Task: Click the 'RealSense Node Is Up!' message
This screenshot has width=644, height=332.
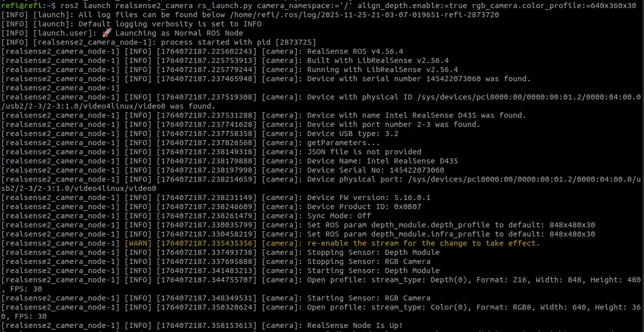Action: pyautogui.click(x=355, y=325)
